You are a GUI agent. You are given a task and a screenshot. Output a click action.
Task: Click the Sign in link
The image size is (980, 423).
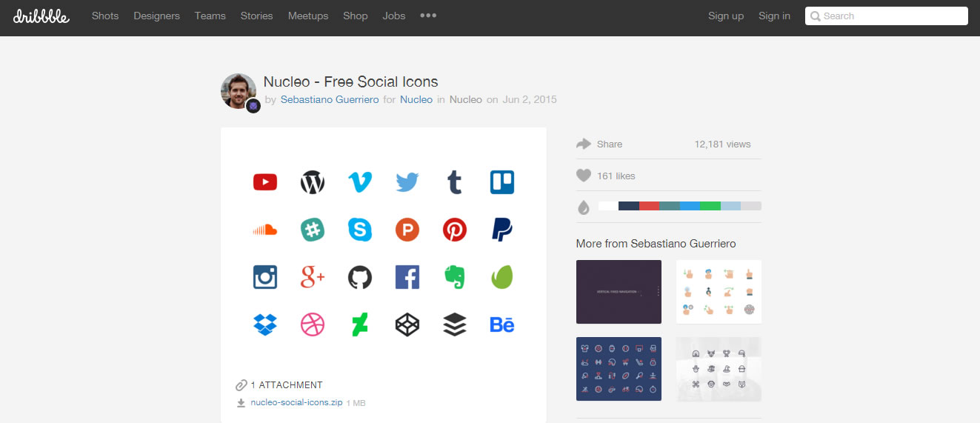pyautogui.click(x=774, y=16)
